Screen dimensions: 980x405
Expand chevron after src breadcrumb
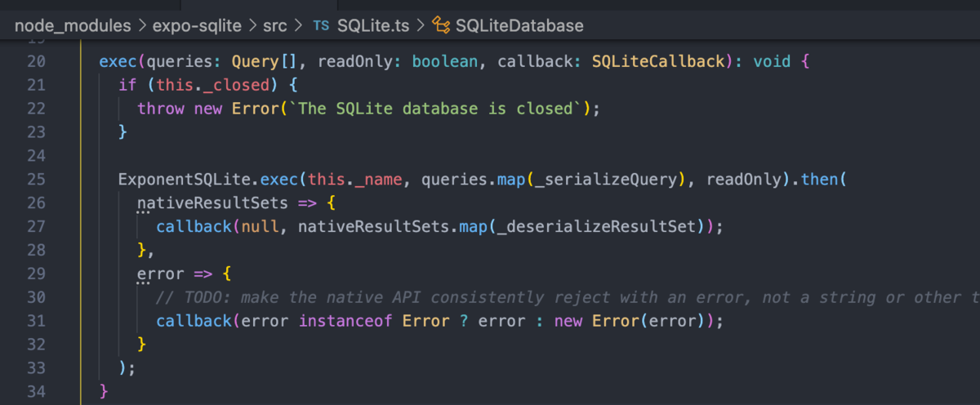[x=298, y=25]
